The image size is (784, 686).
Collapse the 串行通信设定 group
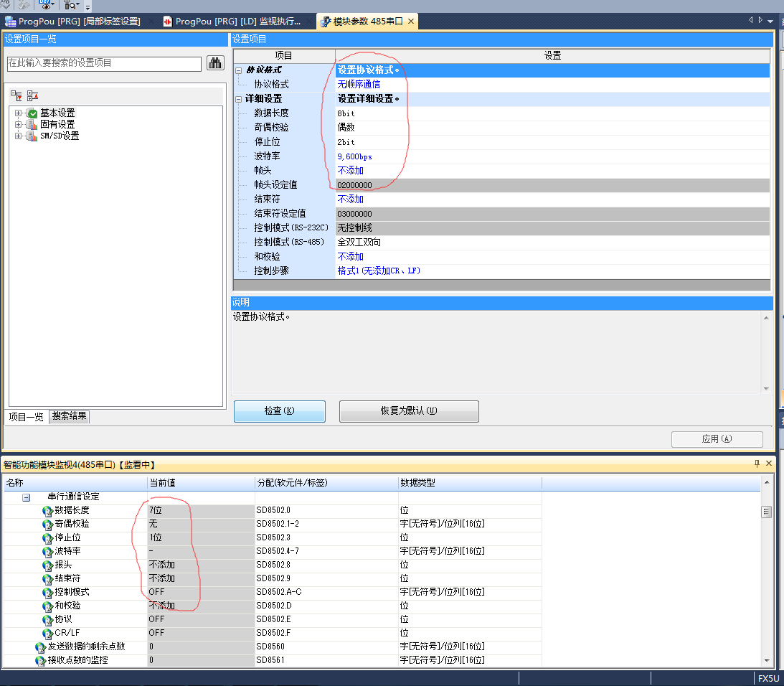click(x=26, y=497)
